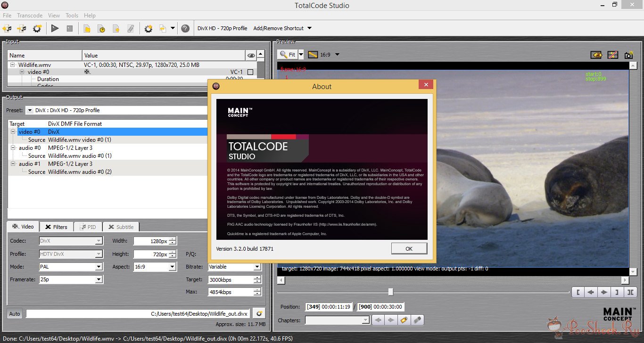This screenshot has width=644, height=343.
Task: Step back one frame with left arrow
Action: pyautogui.click(x=591, y=292)
